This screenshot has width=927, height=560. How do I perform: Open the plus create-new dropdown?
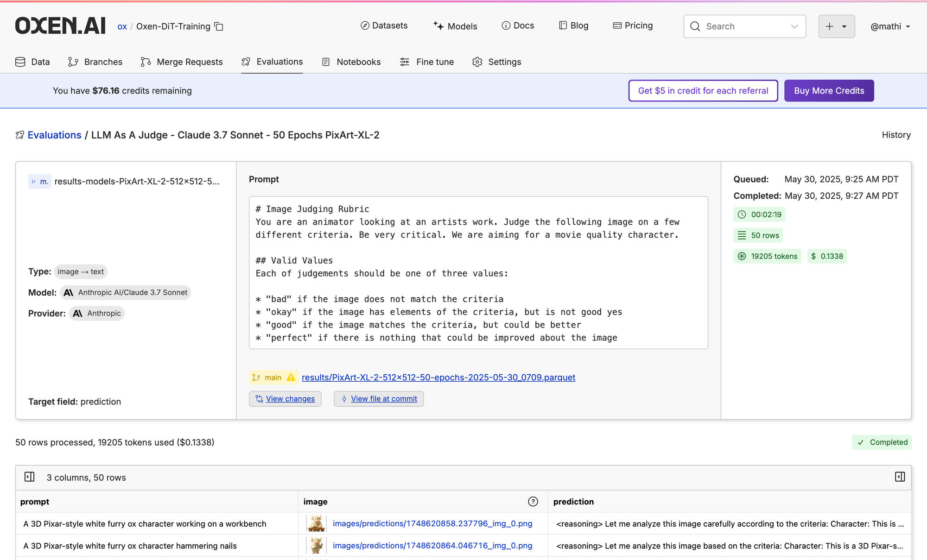pos(836,26)
